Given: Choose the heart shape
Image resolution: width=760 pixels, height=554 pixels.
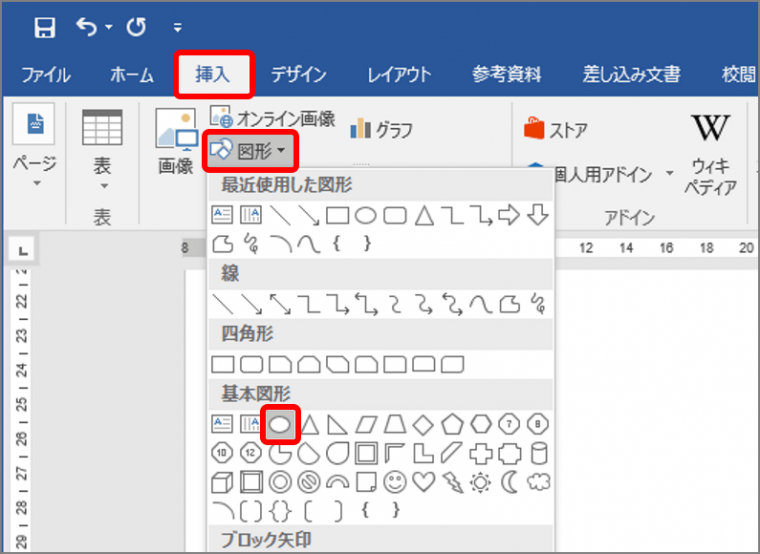Looking at the screenshot, I should pyautogui.click(x=425, y=482).
